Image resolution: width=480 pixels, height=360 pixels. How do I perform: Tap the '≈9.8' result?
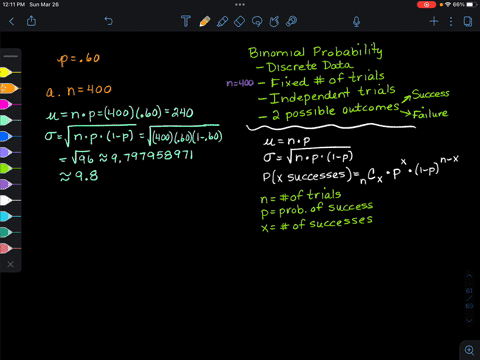coord(79,176)
